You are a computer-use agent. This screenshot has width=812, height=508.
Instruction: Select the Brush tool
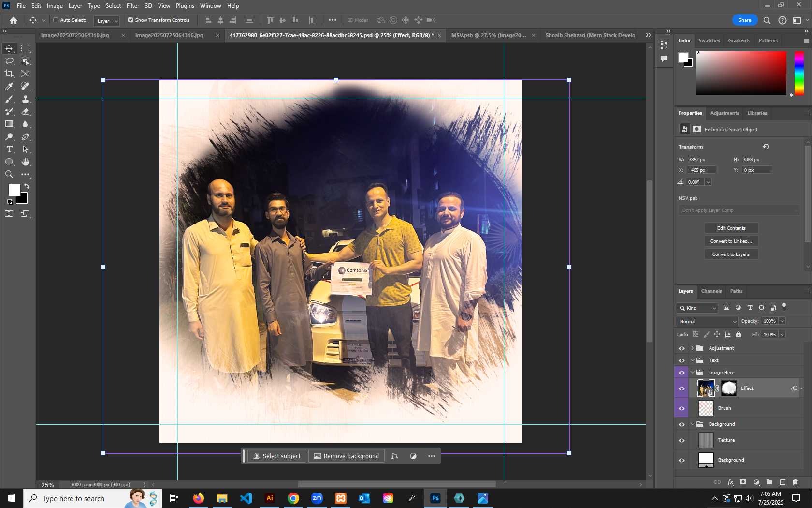9,99
